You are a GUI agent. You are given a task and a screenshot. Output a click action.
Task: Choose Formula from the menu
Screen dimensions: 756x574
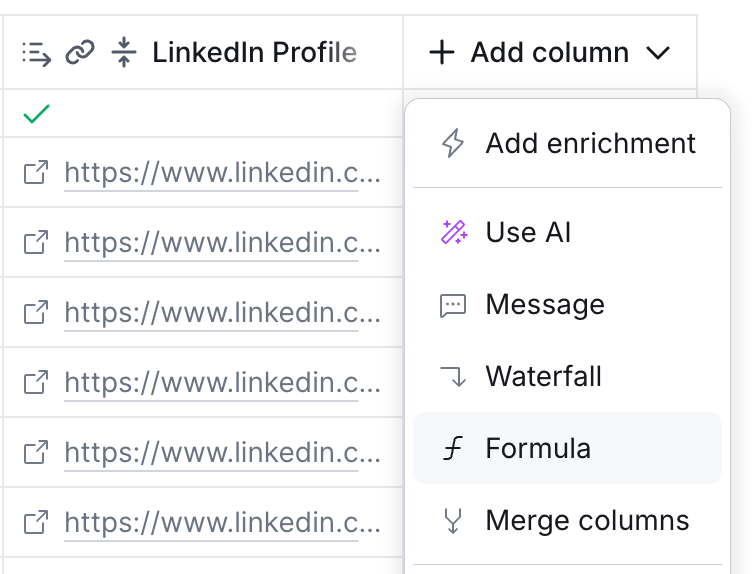(538, 449)
